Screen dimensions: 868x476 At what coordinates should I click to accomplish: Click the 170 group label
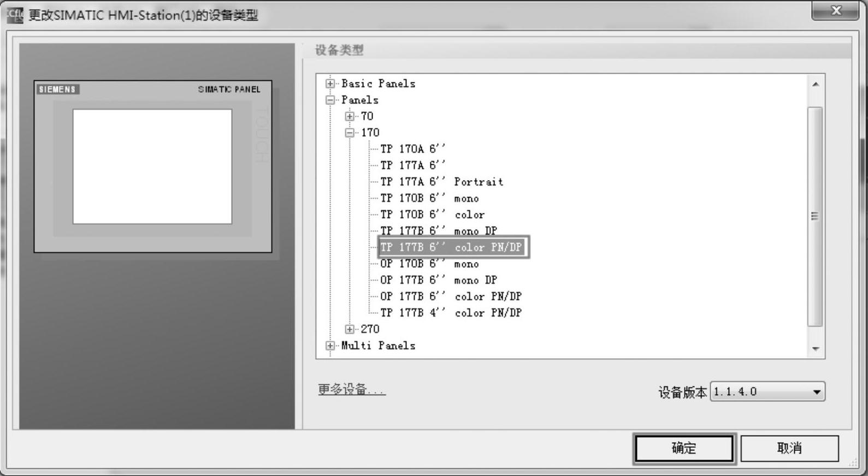[x=370, y=133]
